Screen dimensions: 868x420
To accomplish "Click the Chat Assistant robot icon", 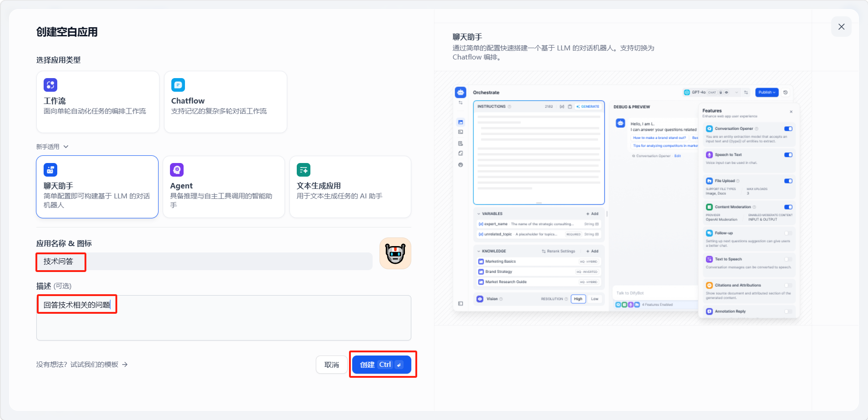I will tap(50, 170).
